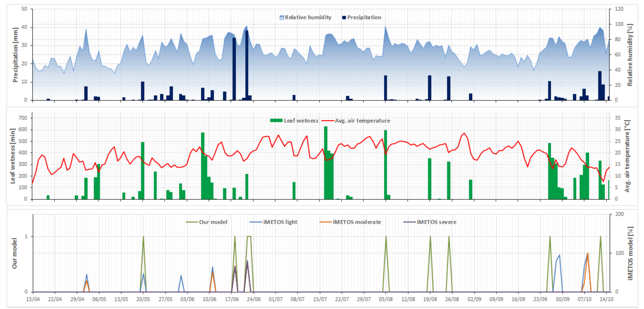Select the Our model axis title
Viewport: 644px width, 309px height.
14,253
